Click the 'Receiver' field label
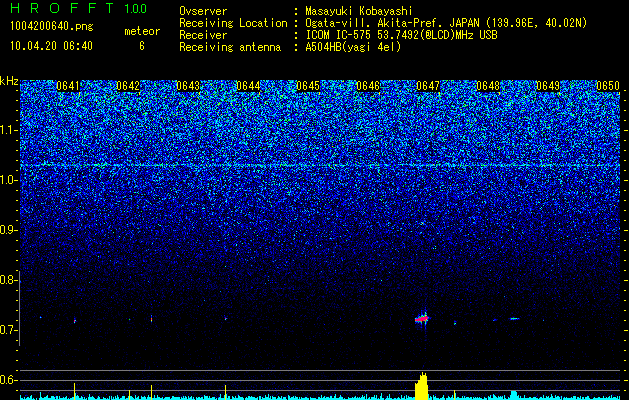 [203, 35]
